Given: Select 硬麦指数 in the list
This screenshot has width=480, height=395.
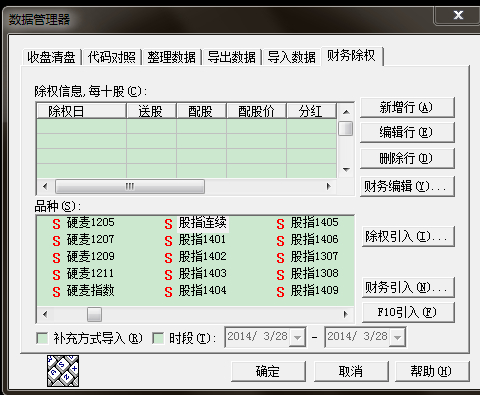Looking at the screenshot, I should (91, 291).
